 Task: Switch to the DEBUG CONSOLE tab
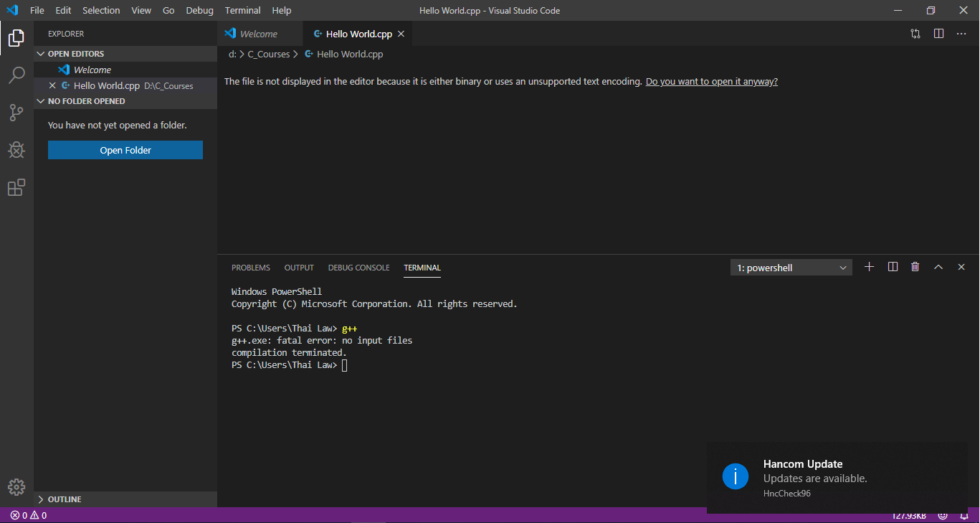(x=358, y=267)
